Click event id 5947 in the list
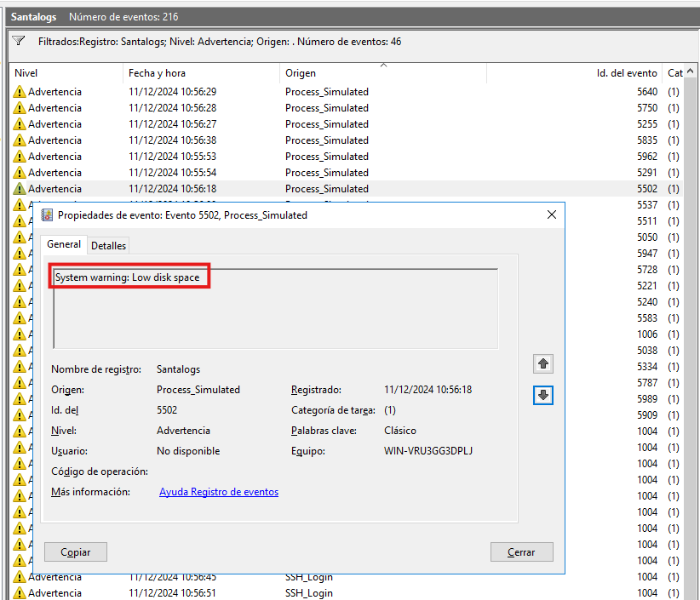700x600 pixels. point(647,254)
